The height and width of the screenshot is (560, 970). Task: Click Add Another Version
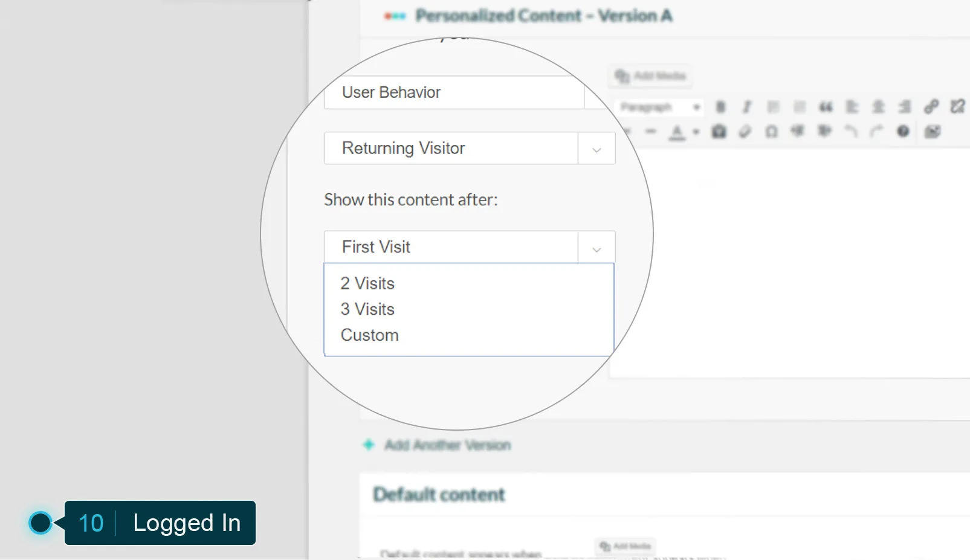click(x=446, y=445)
